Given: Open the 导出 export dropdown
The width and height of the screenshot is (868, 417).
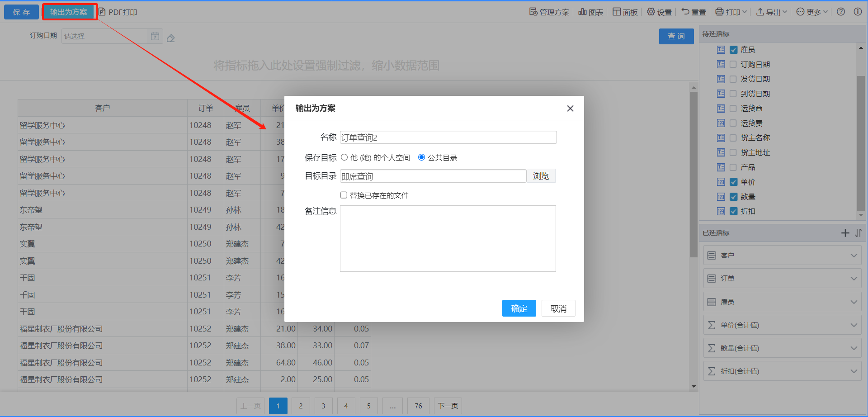Looking at the screenshot, I should click(772, 12).
